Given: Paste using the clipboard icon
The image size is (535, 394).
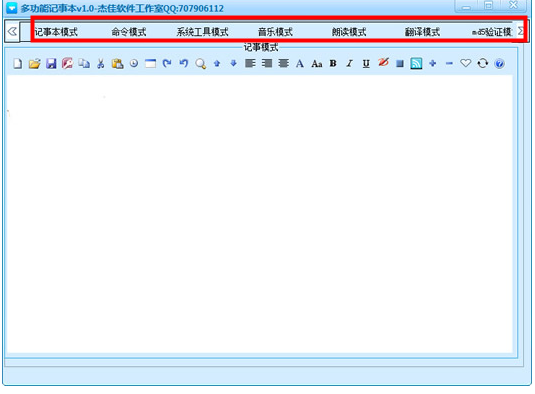Looking at the screenshot, I should click(117, 63).
